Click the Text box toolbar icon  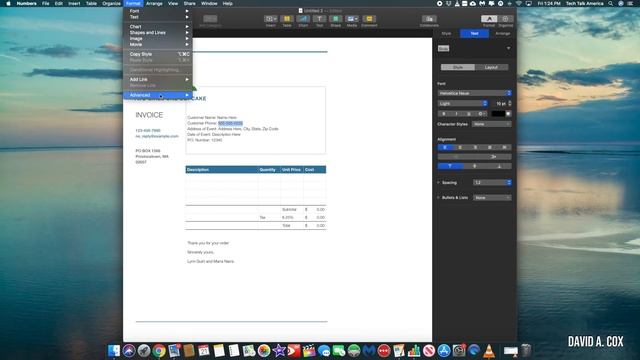click(319, 19)
